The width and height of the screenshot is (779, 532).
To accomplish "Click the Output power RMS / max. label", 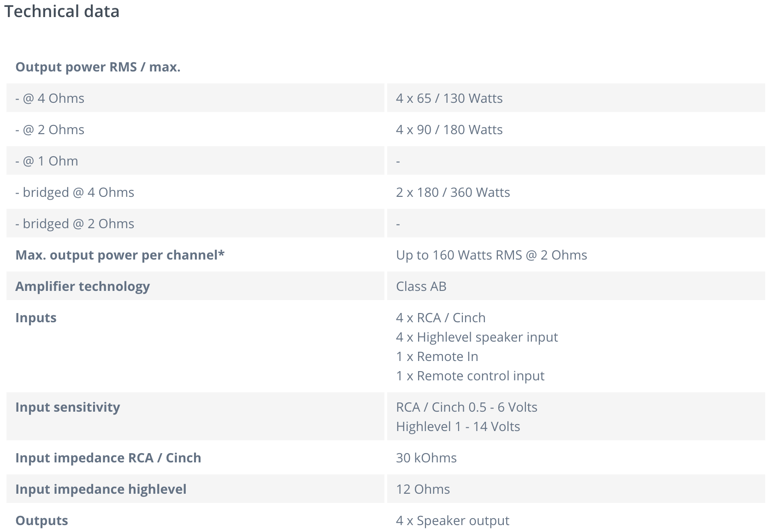I will [98, 67].
